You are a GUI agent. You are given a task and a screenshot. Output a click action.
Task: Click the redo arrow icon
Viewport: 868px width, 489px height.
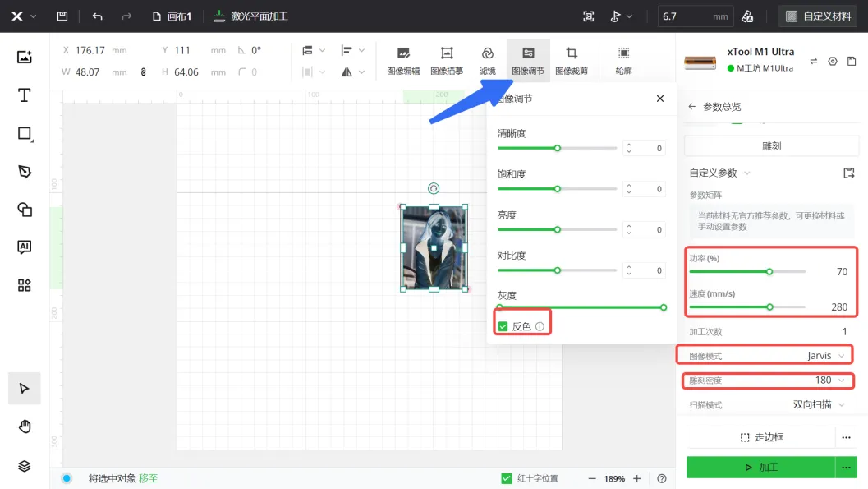tap(126, 16)
